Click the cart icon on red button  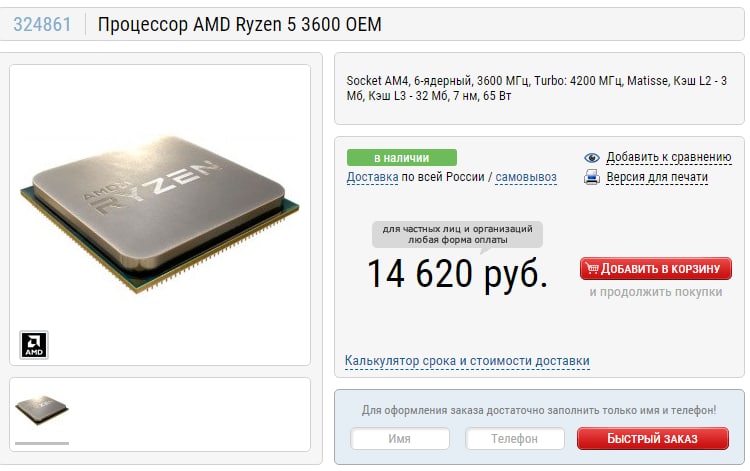(592, 268)
